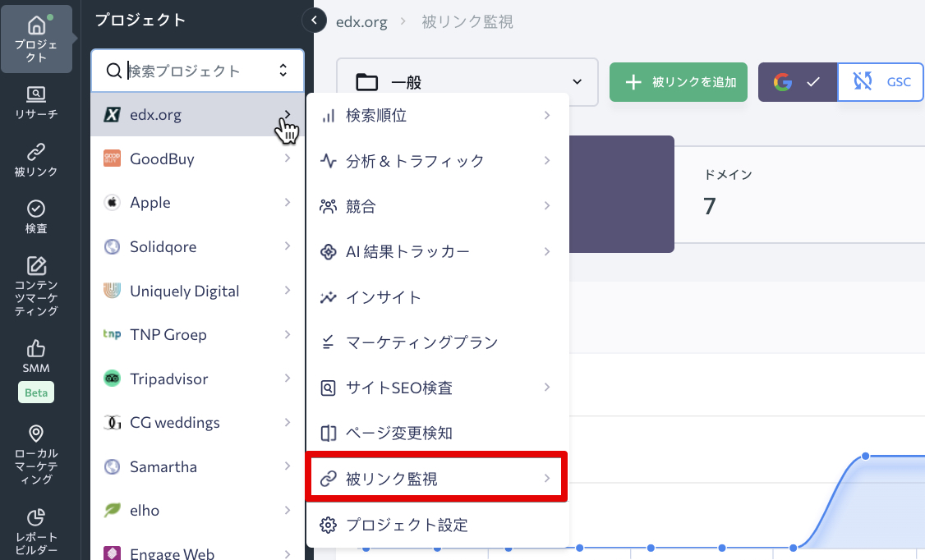
Task: Click the Samartha globe icon
Action: (x=112, y=466)
